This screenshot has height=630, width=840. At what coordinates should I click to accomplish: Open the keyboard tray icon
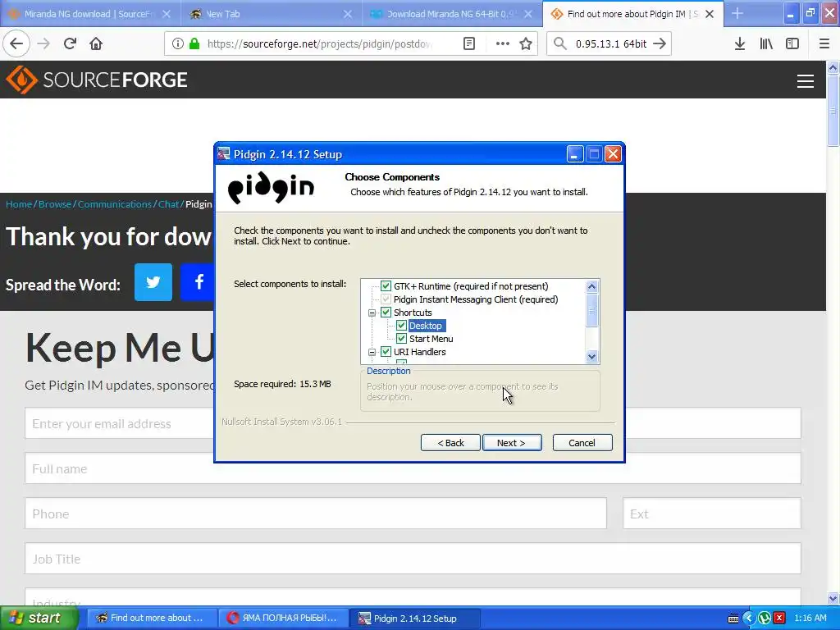733,619
